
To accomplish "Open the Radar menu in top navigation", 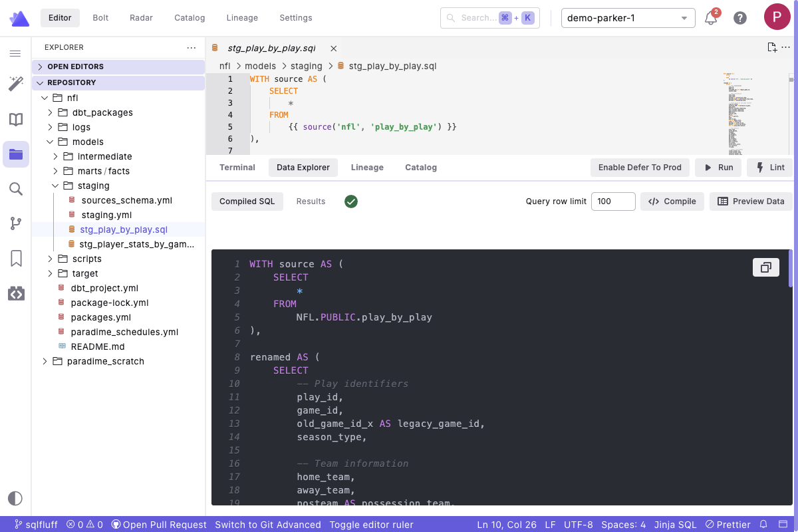I will (x=142, y=18).
